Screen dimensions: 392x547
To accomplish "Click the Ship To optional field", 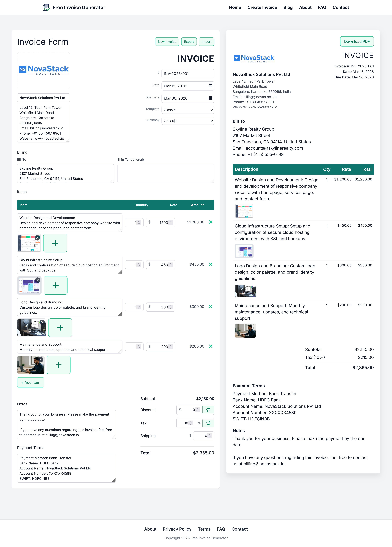I will [x=166, y=173].
